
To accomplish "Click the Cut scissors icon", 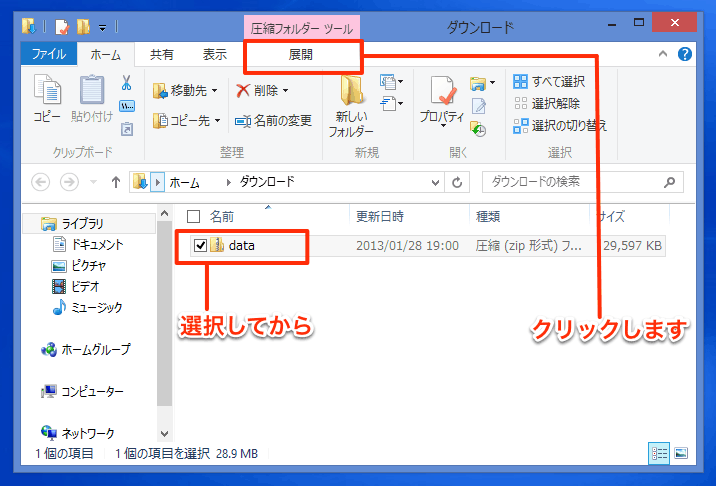I will click(126, 83).
